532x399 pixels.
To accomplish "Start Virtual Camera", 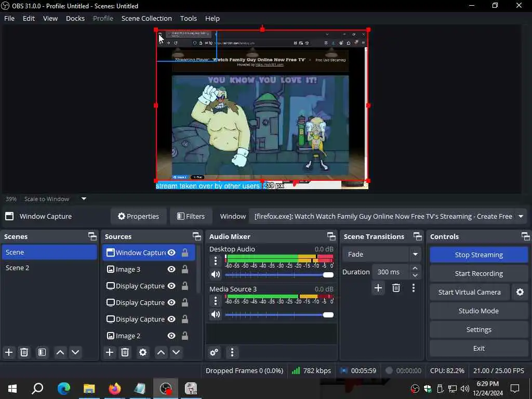I will (x=470, y=292).
